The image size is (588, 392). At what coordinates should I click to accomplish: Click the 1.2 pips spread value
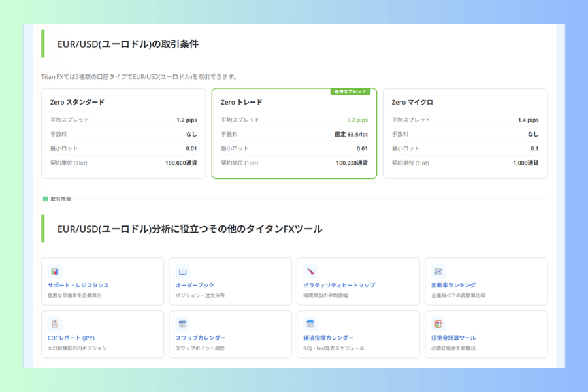pyautogui.click(x=187, y=120)
